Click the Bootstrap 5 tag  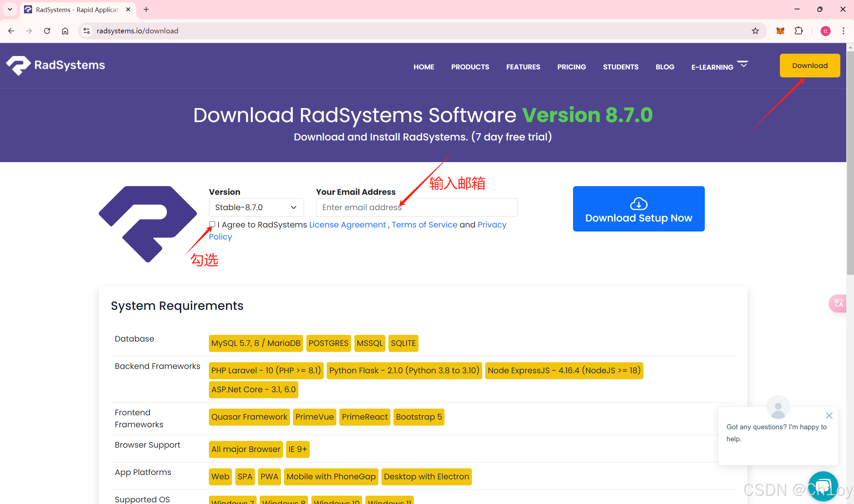(419, 417)
